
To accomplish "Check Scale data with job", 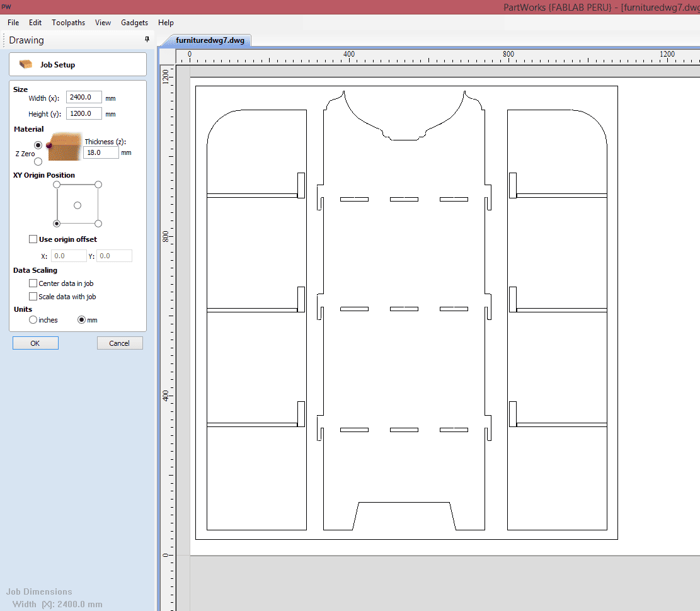I will 33,296.
